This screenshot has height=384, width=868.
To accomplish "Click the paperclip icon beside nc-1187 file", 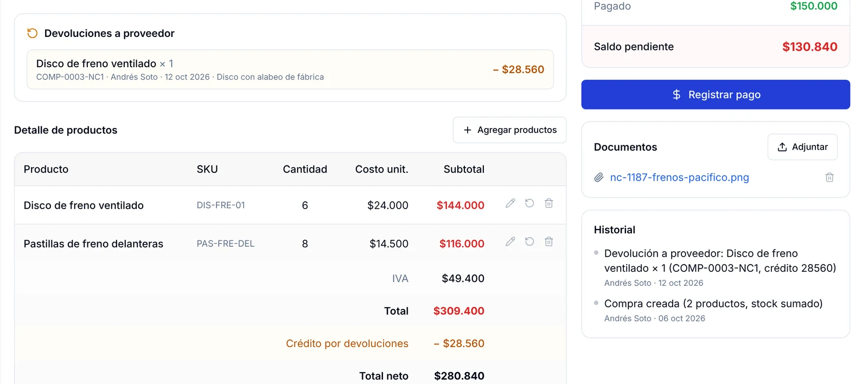I will (599, 177).
